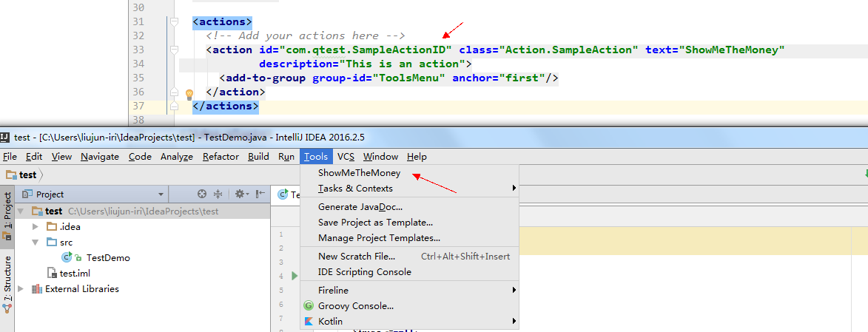Collapse all nodes in Project panel
The image size is (868, 332).
[x=218, y=194]
